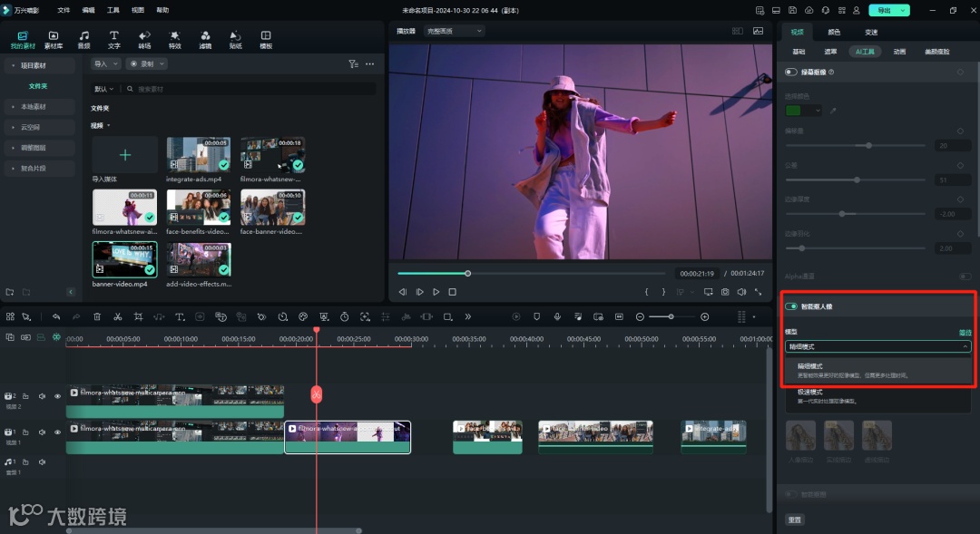Select the scissors split tool in timeline toolbar
Image resolution: width=980 pixels, height=534 pixels.
click(117, 316)
